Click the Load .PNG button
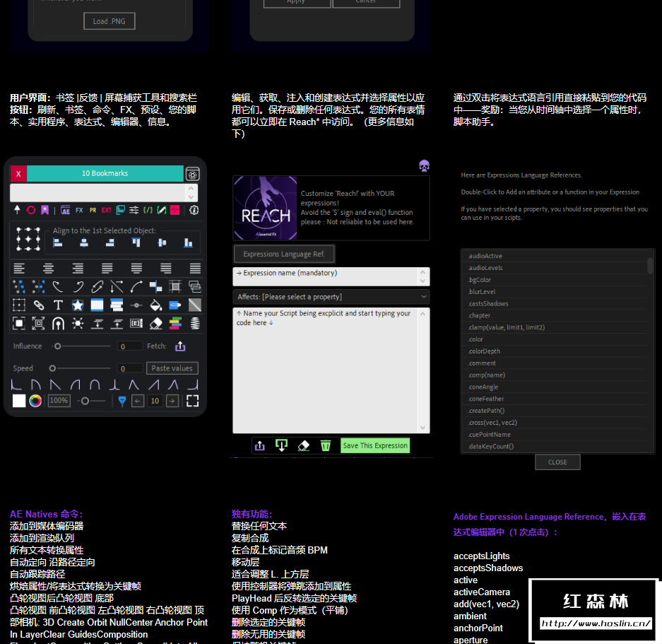 (110, 21)
